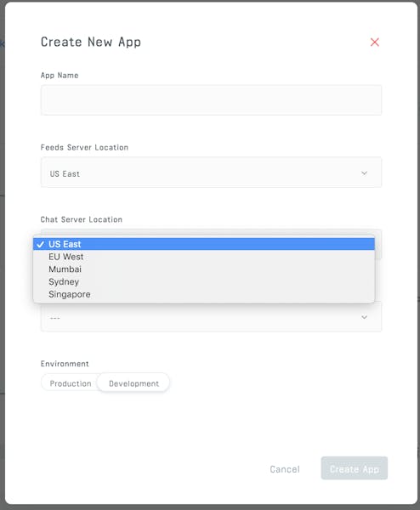Click the Environment label text
The width and height of the screenshot is (420, 510).
(x=65, y=364)
